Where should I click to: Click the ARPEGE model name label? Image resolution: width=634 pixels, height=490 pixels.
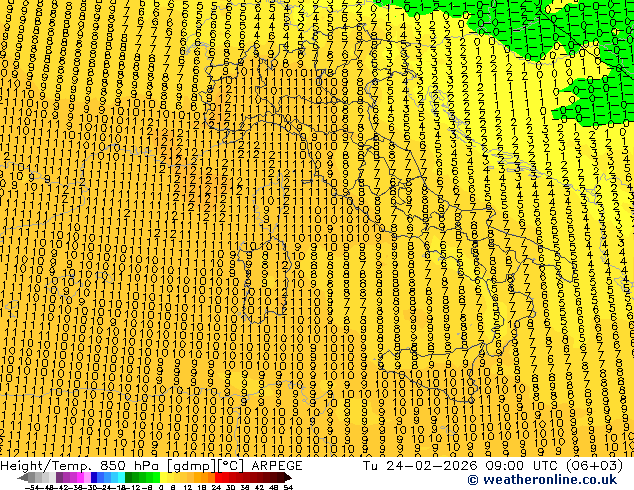click(277, 466)
